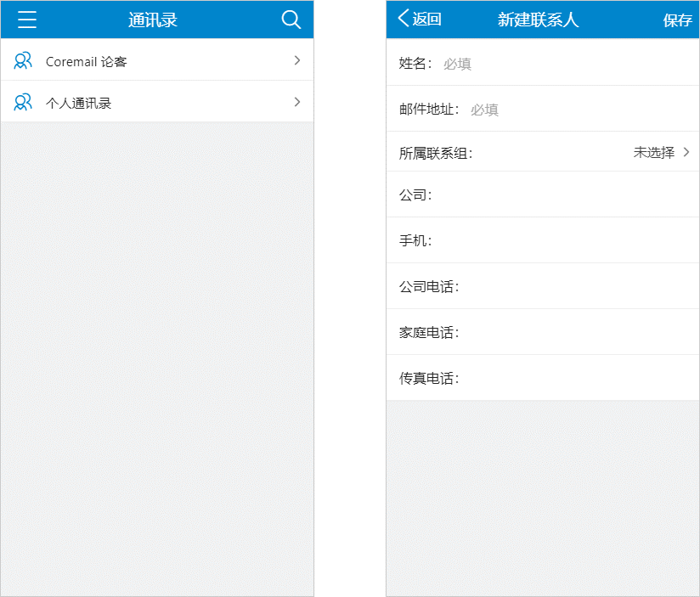Screen dimensions: 700x597
Task: Focus the 手机 number field
Action: [561, 241]
